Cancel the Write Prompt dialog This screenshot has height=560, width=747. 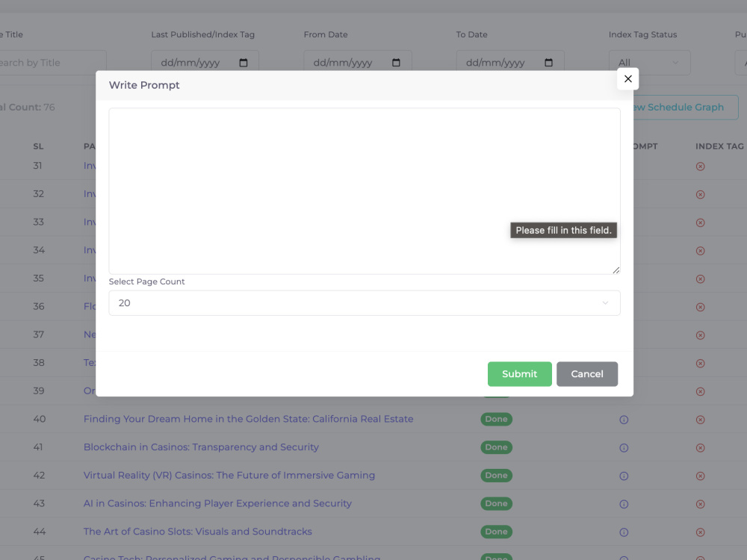(587, 374)
